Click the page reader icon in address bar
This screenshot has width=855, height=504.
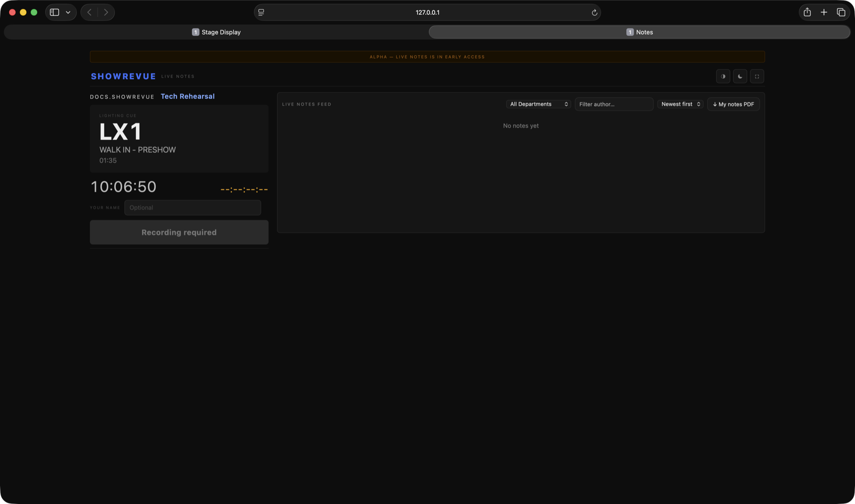(x=261, y=12)
